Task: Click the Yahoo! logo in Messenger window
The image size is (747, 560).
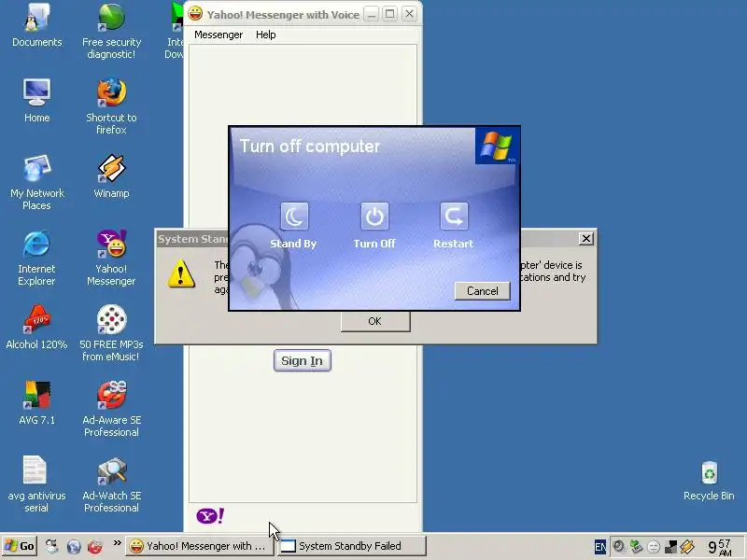Action: click(210, 516)
